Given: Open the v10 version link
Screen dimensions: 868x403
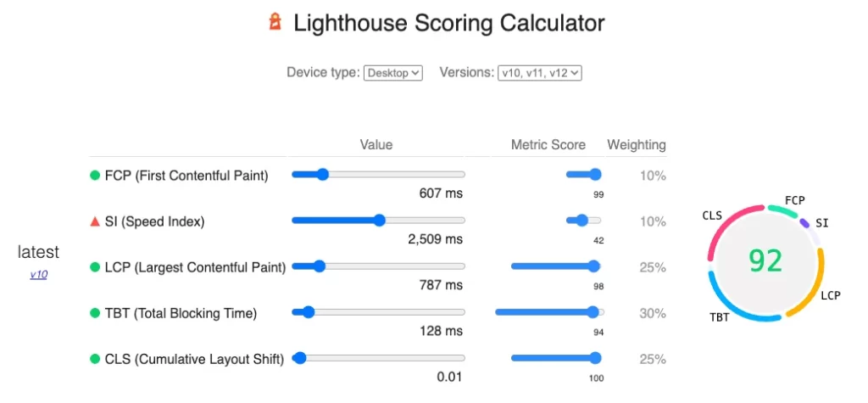Looking at the screenshot, I should (x=38, y=274).
